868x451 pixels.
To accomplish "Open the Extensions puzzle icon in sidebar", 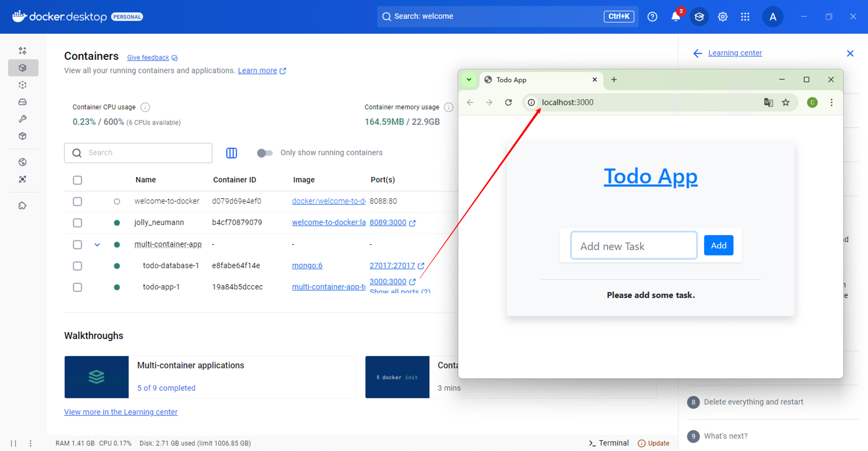I will tap(22, 205).
